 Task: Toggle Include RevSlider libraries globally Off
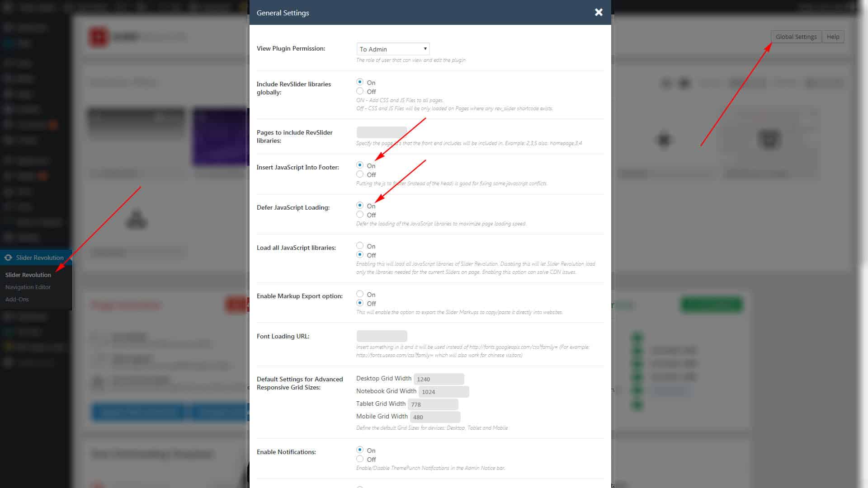coord(359,91)
